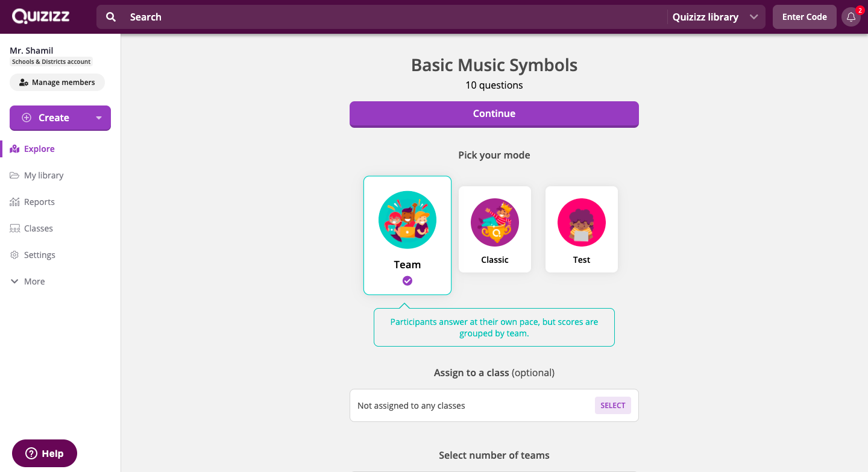Open My library folder icon
The image size is (868, 472).
point(14,175)
